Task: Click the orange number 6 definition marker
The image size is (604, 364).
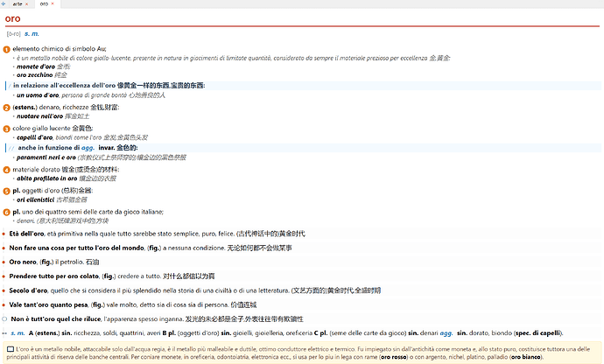Action: (x=7, y=211)
